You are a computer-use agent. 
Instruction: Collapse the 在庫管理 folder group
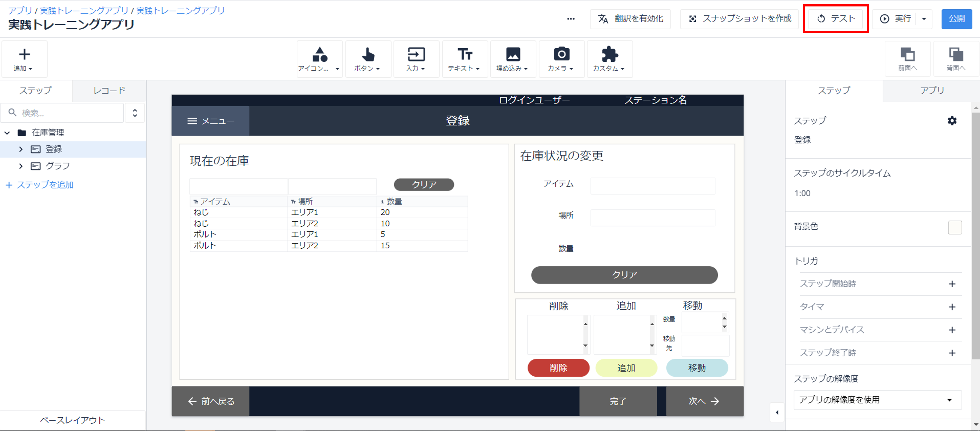tap(7, 133)
